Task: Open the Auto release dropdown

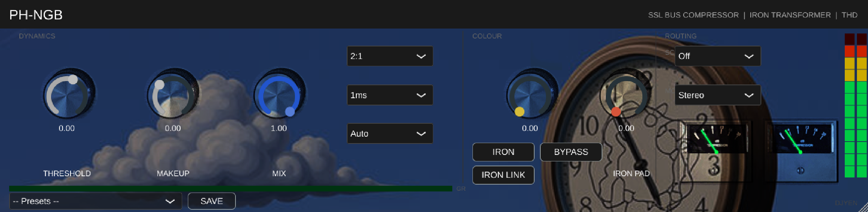Action: [x=390, y=134]
